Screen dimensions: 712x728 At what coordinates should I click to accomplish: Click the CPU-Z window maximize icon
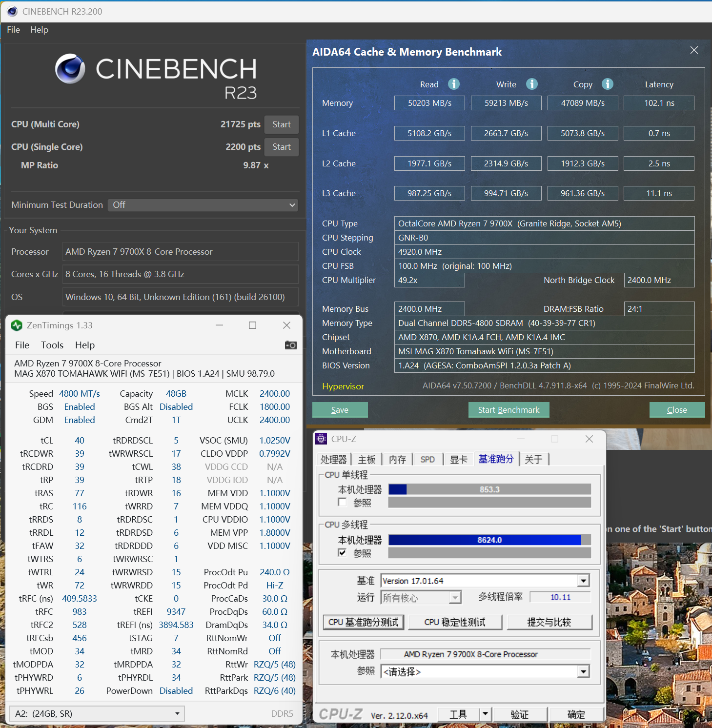tap(554, 439)
